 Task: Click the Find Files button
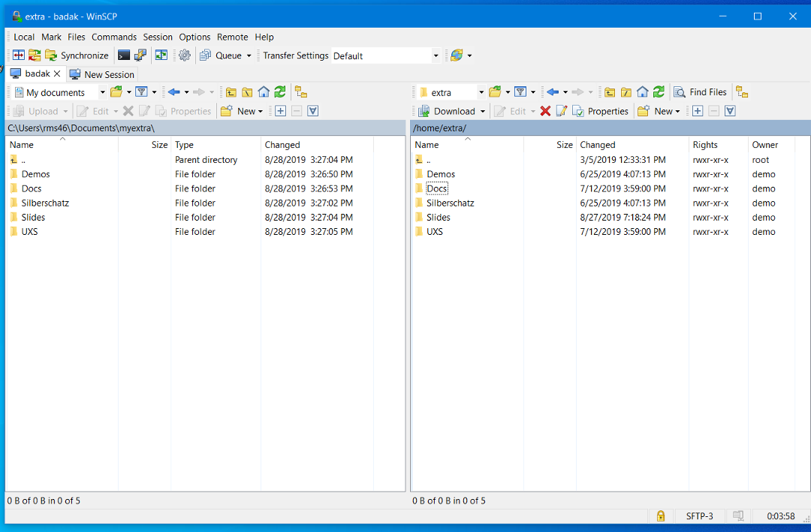click(x=701, y=92)
